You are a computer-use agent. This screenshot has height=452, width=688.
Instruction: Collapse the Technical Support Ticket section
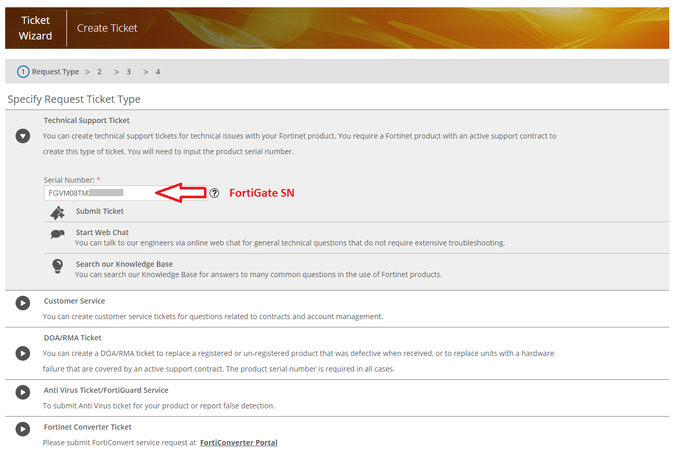tap(23, 136)
